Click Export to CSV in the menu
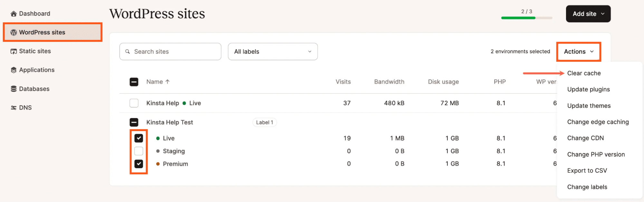The height and width of the screenshot is (202, 644). click(x=587, y=170)
